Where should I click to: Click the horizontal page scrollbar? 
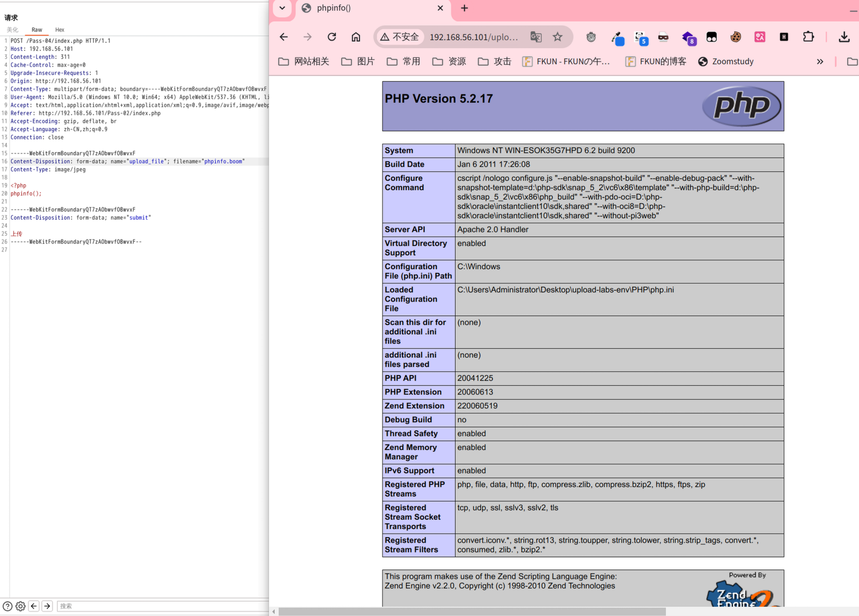[x=472, y=612]
